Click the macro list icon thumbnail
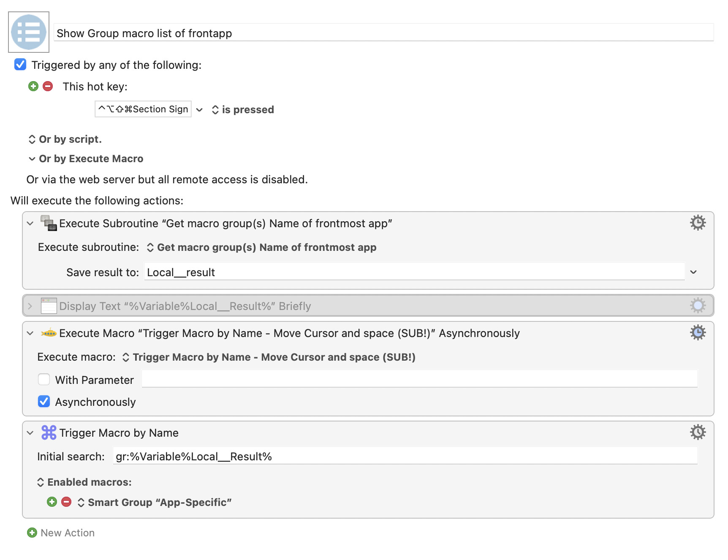 point(29,32)
